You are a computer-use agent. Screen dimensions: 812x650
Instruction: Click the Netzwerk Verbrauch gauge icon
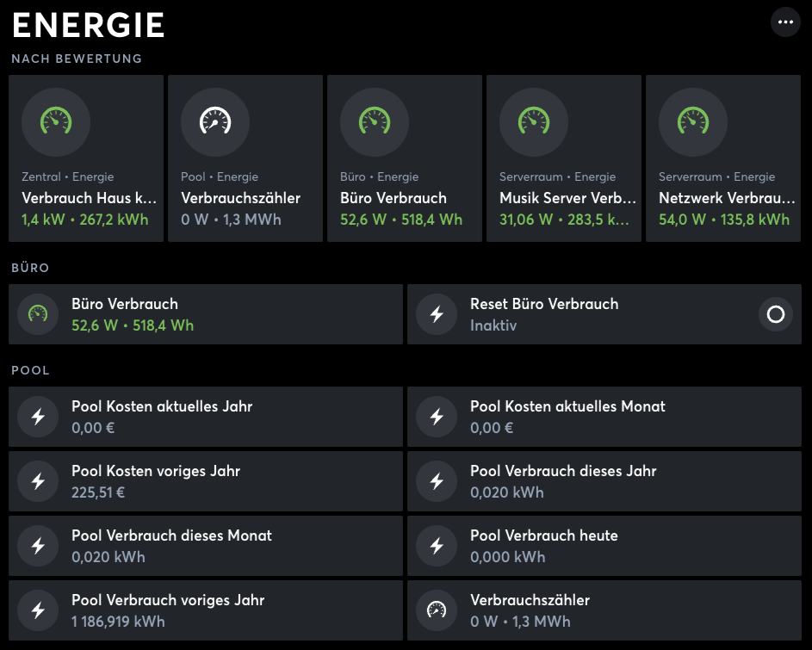692,121
